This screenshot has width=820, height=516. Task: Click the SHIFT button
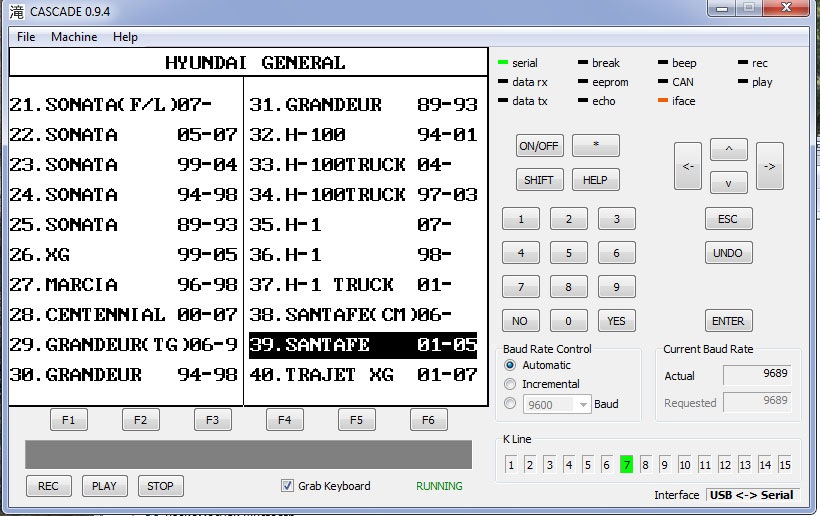pos(539,180)
